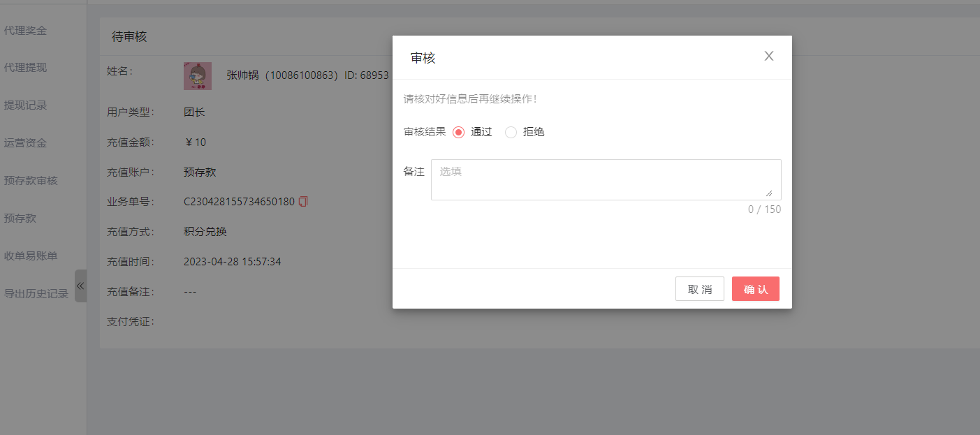
Task: Open 预存款 sidebar item
Action: pyautogui.click(x=20, y=219)
